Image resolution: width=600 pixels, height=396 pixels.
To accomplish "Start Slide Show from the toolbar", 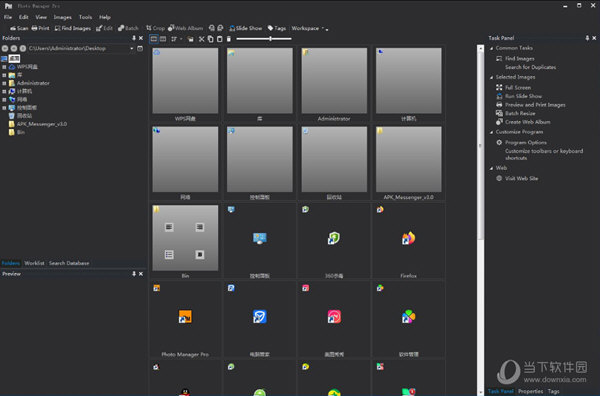I will [246, 28].
